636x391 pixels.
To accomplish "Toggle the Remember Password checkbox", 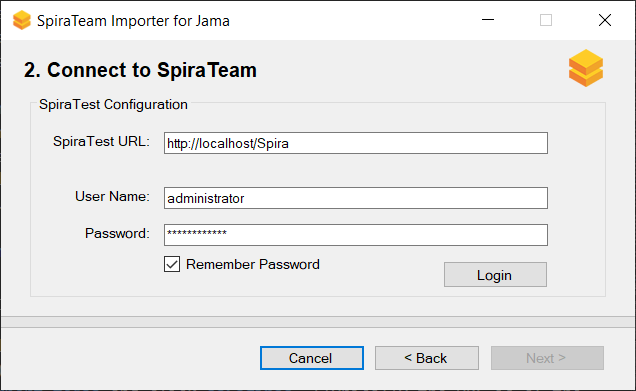I will (172, 264).
